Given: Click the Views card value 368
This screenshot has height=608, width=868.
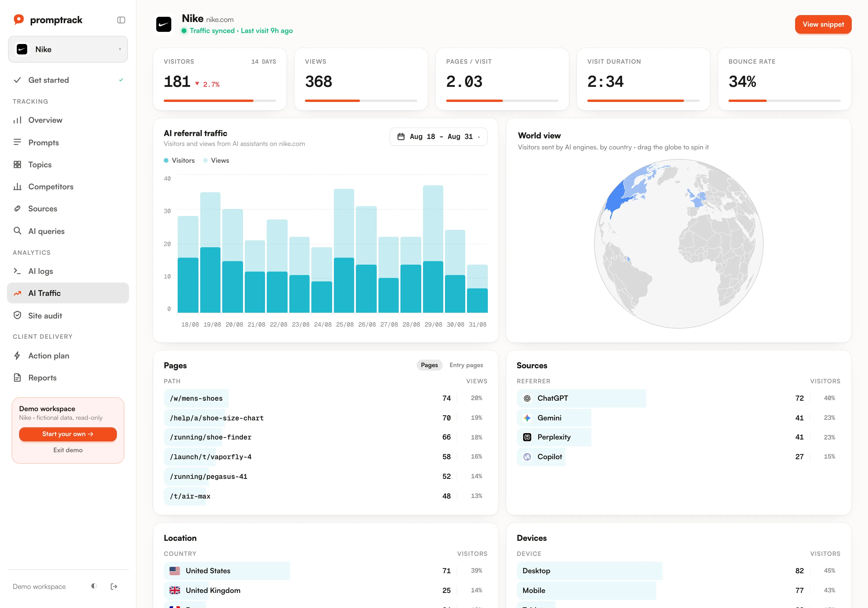Looking at the screenshot, I should pyautogui.click(x=318, y=82).
